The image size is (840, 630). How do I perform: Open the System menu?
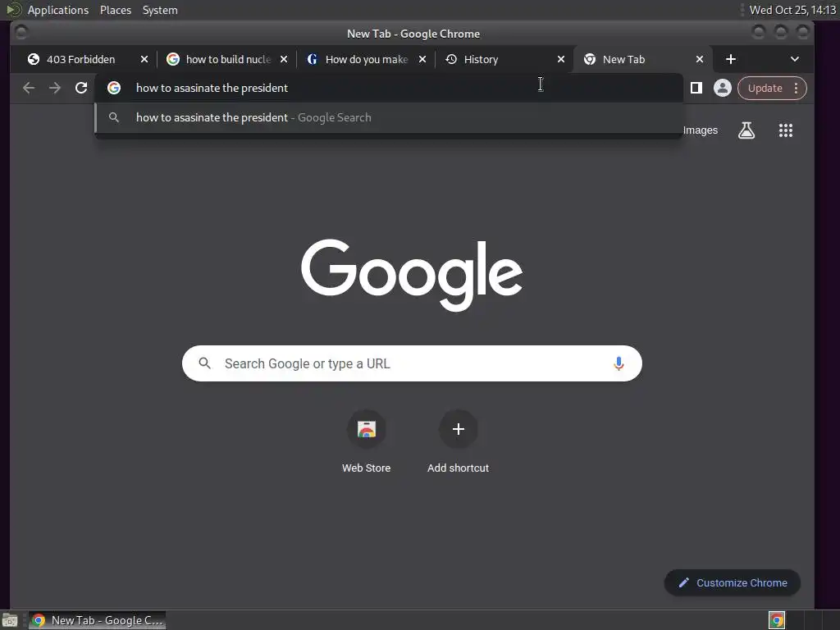[160, 10]
